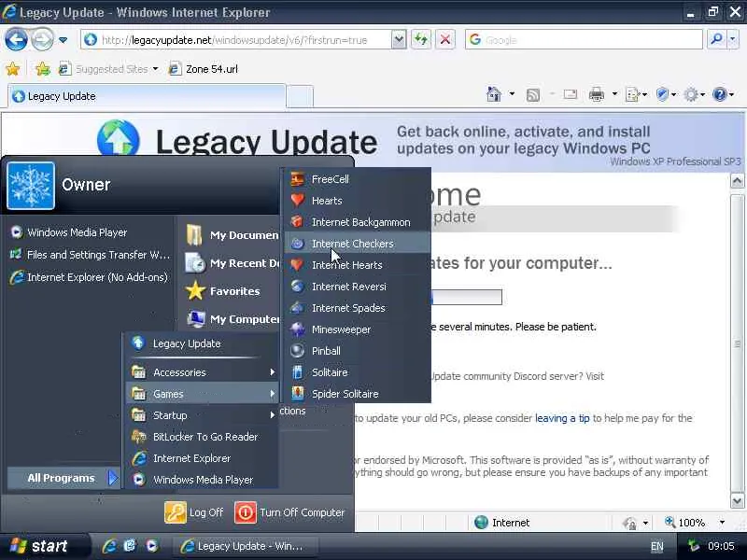Click Add to Favorites bar star icon
Viewport: 747px width, 560px height.
coord(42,69)
